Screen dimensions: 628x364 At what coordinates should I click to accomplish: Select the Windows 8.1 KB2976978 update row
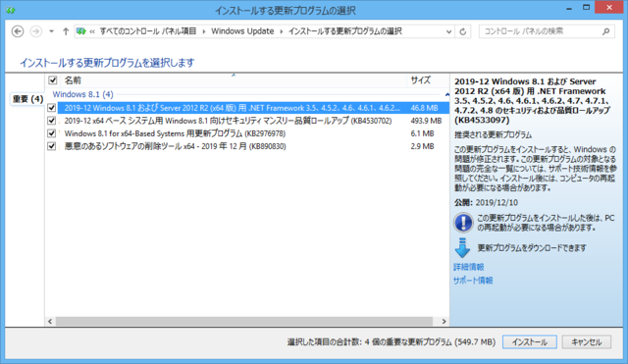253,133
